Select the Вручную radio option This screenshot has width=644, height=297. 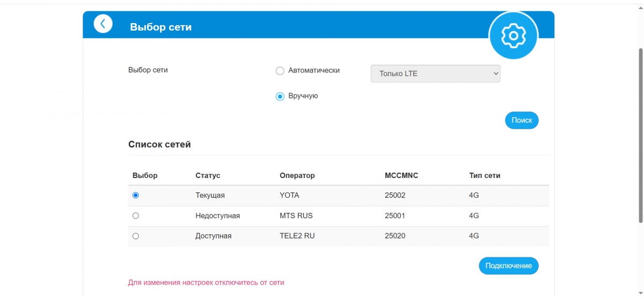[x=280, y=96]
